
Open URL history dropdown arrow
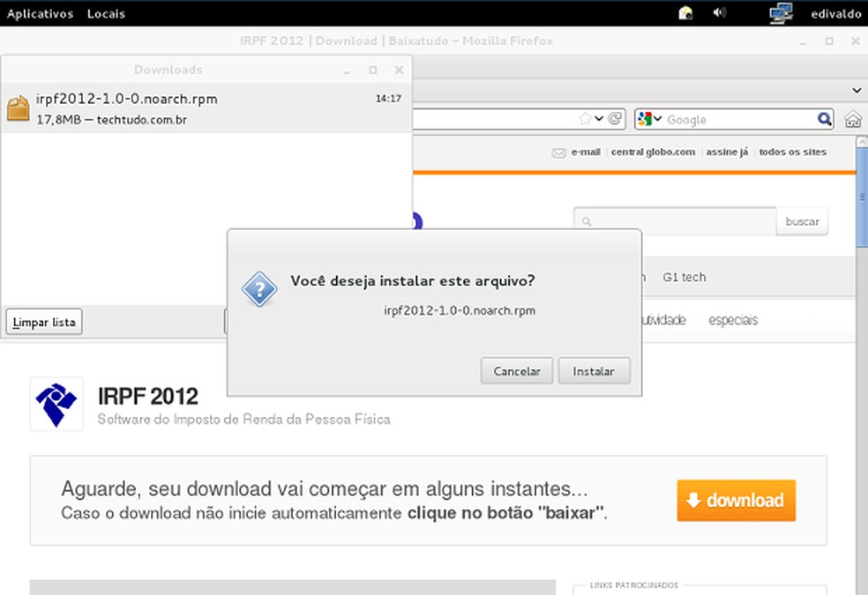[599, 118]
